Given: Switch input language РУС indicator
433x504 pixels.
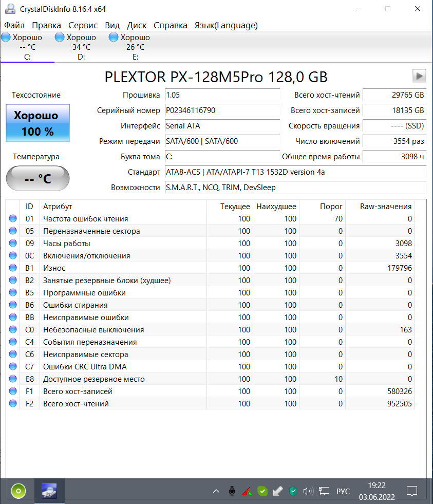Looking at the screenshot, I should (343, 492).
